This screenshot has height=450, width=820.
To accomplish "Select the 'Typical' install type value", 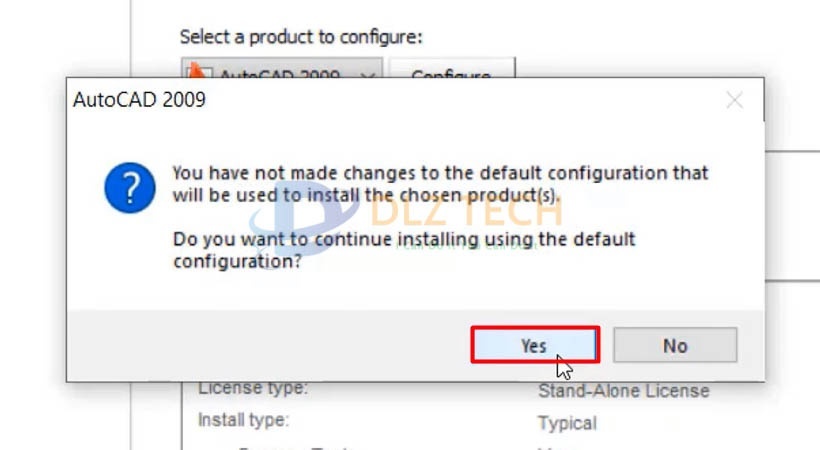I will pos(566,423).
